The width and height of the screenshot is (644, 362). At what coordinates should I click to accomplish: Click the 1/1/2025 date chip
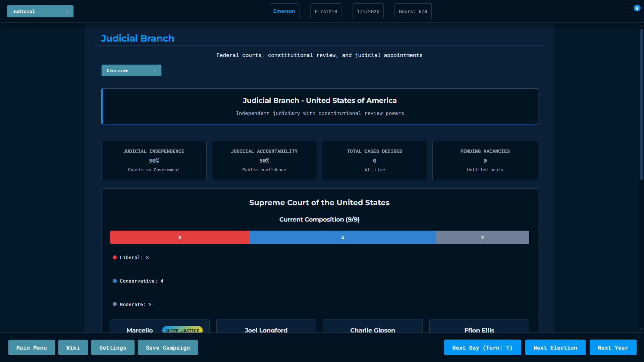(x=368, y=11)
